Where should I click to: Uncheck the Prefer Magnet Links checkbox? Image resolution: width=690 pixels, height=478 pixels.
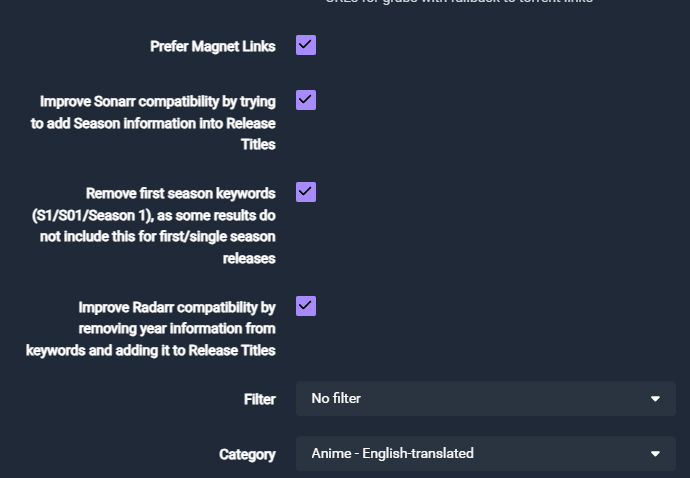click(306, 45)
